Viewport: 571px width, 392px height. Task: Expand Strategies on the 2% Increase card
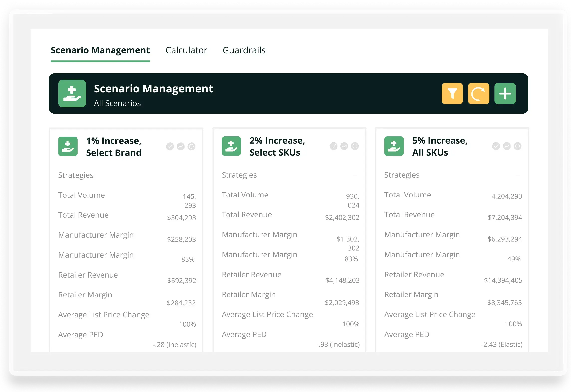click(355, 175)
